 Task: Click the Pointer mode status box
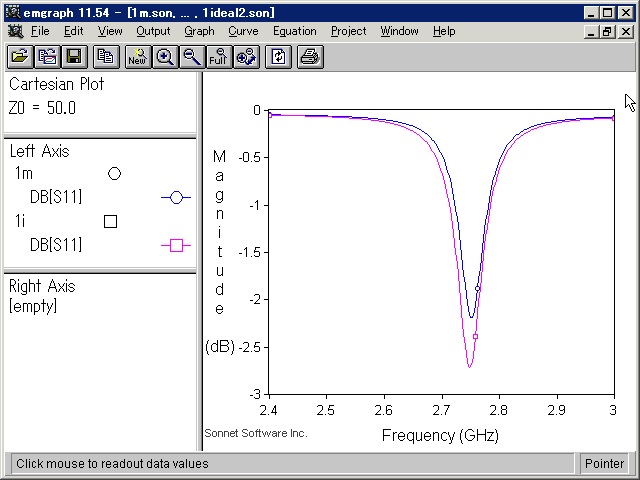604,464
